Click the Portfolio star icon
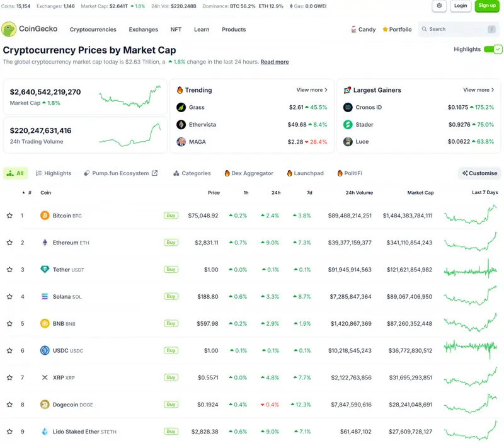504x443 pixels. click(385, 30)
